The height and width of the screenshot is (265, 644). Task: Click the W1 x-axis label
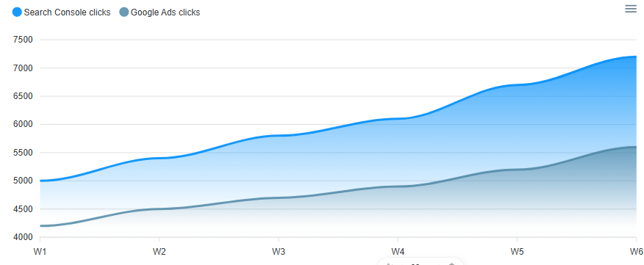40,251
